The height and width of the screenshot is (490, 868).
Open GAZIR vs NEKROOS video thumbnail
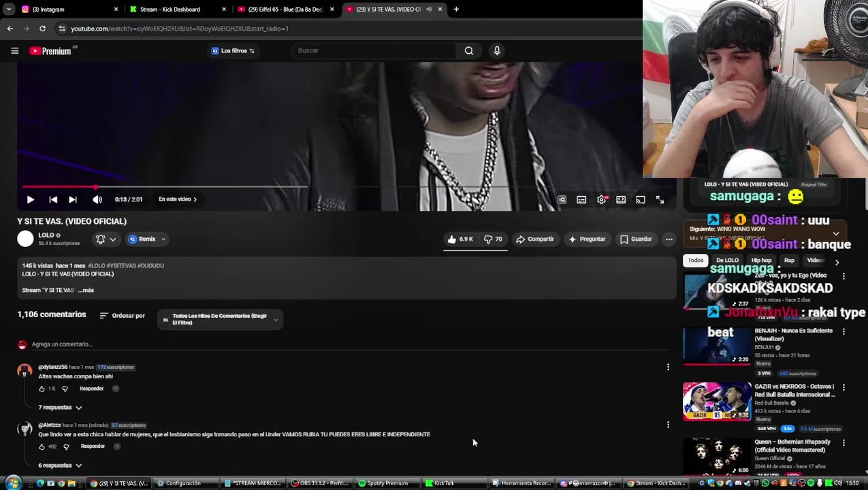coord(717,402)
